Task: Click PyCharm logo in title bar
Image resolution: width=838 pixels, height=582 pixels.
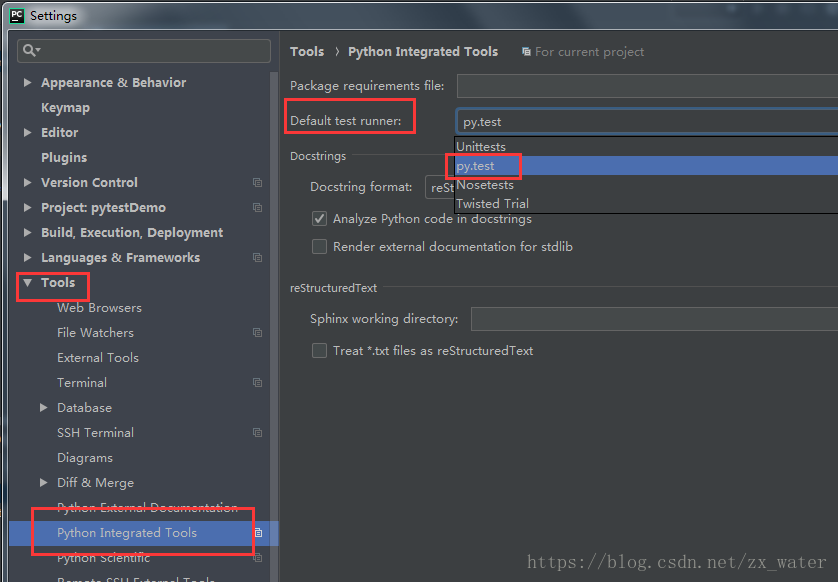Action: 17,15
